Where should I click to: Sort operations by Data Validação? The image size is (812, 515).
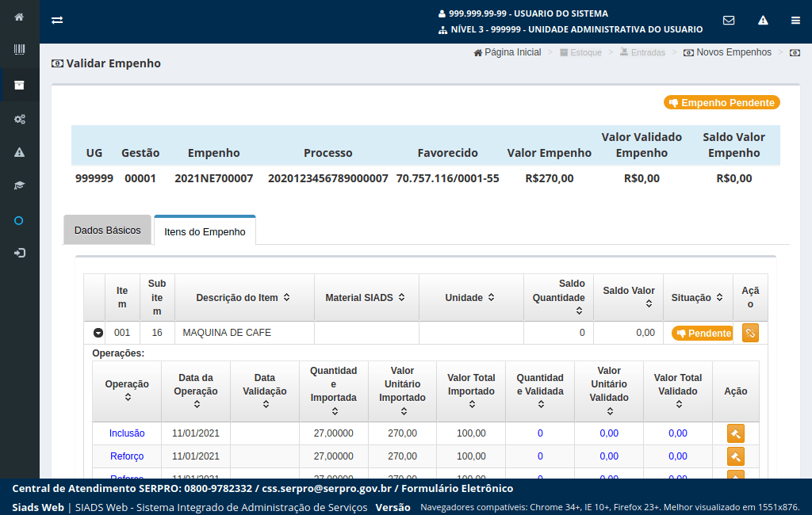(x=265, y=404)
